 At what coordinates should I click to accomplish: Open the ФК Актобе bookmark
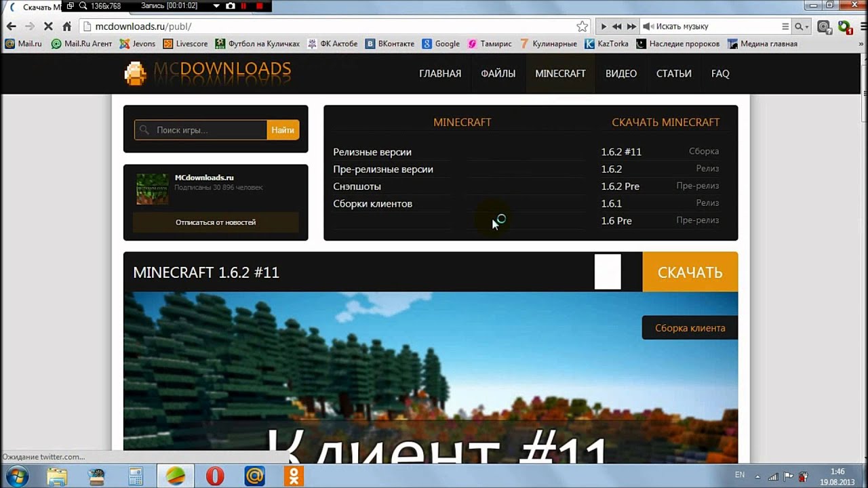[x=332, y=43]
